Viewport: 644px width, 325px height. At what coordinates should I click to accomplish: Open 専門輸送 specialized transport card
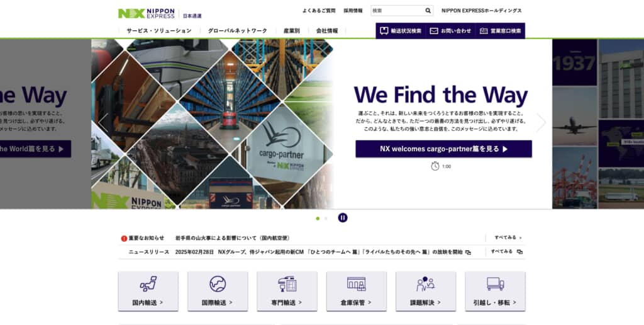click(287, 291)
